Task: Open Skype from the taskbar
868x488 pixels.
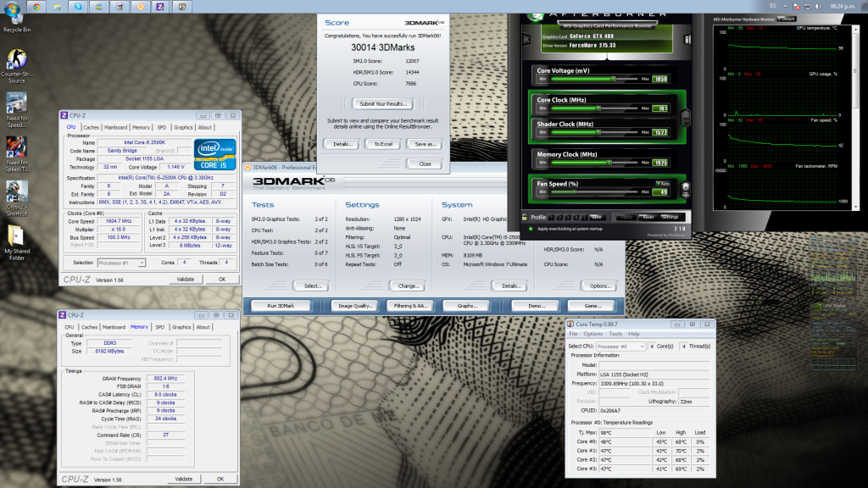Action: tap(78, 7)
